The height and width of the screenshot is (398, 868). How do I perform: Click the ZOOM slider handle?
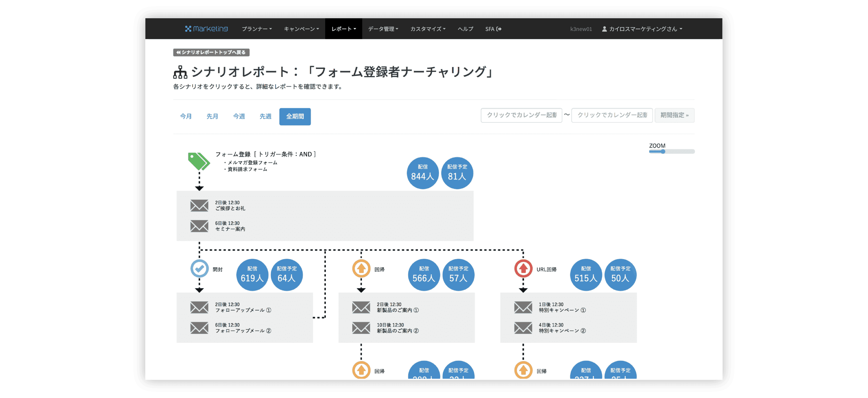point(663,151)
